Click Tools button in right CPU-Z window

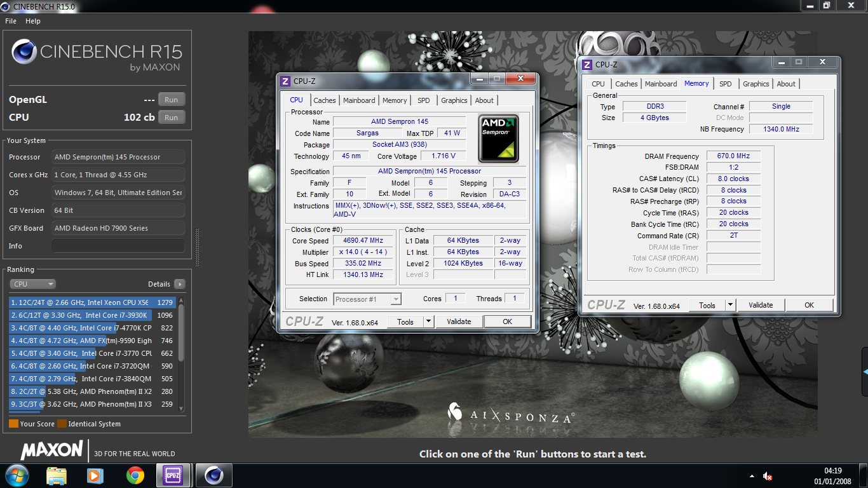[x=707, y=305]
